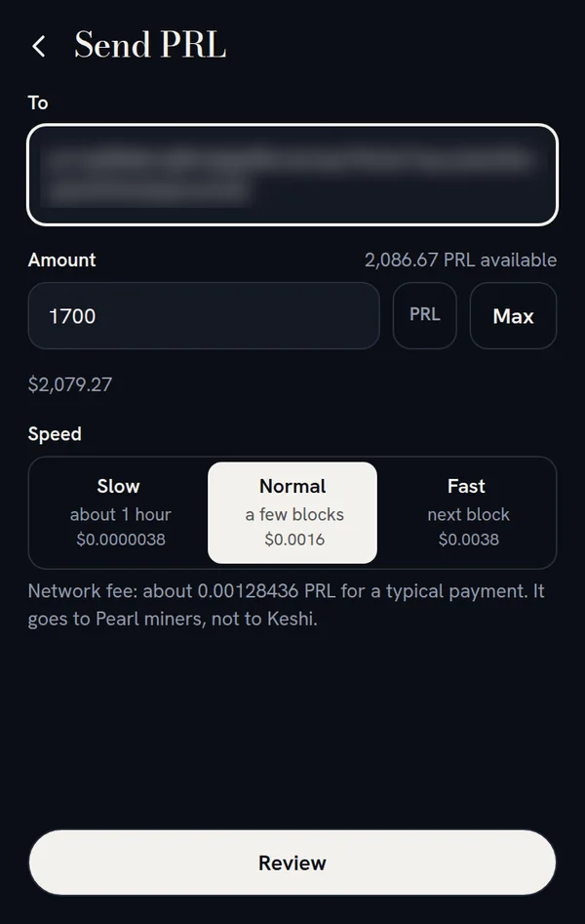This screenshot has width=585, height=924.
Task: Click the 'about 1 hour' estimate text
Action: click(121, 514)
